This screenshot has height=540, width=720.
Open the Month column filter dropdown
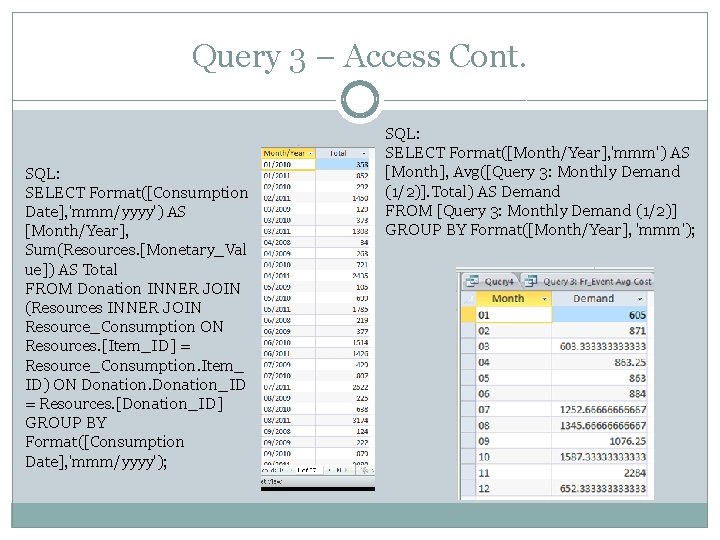545,299
